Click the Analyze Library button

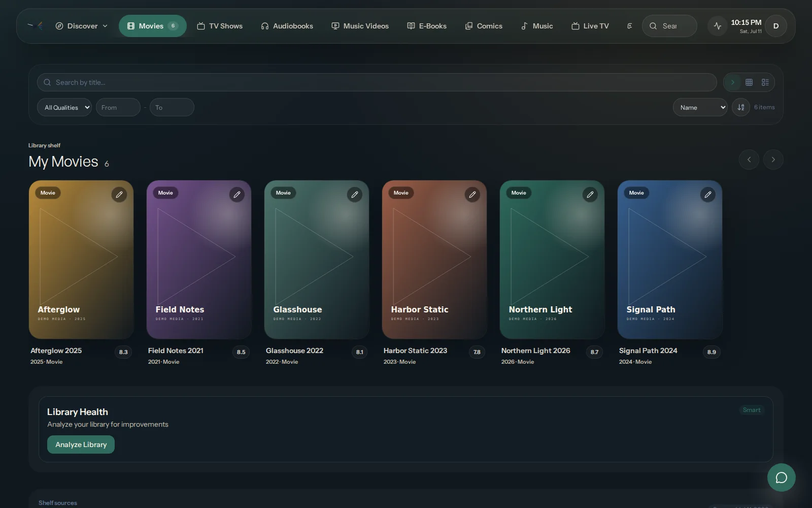[x=81, y=444]
